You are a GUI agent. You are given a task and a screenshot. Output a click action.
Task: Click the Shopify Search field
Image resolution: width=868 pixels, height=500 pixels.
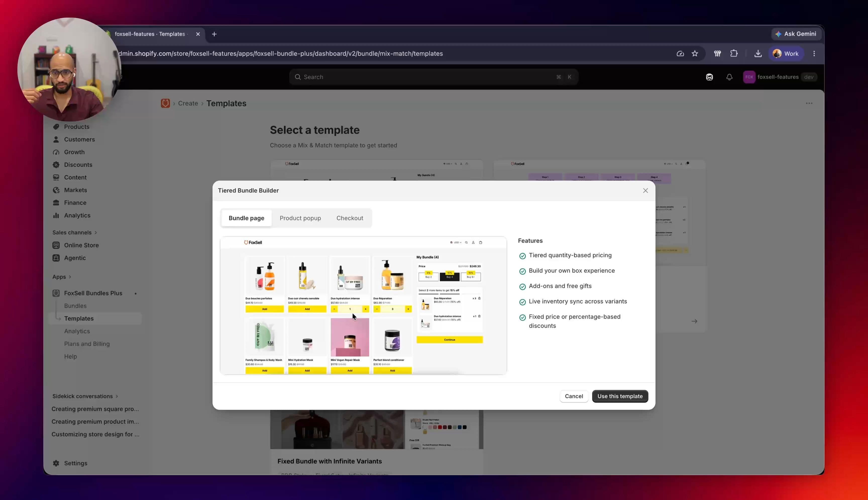click(433, 77)
